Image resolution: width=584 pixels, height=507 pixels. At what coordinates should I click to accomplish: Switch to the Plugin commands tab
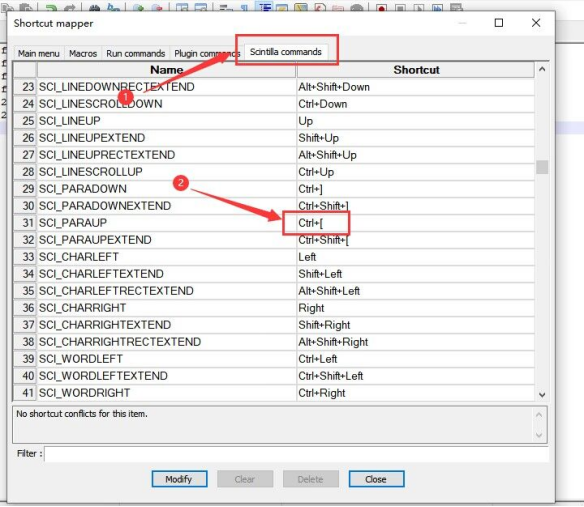[207, 53]
